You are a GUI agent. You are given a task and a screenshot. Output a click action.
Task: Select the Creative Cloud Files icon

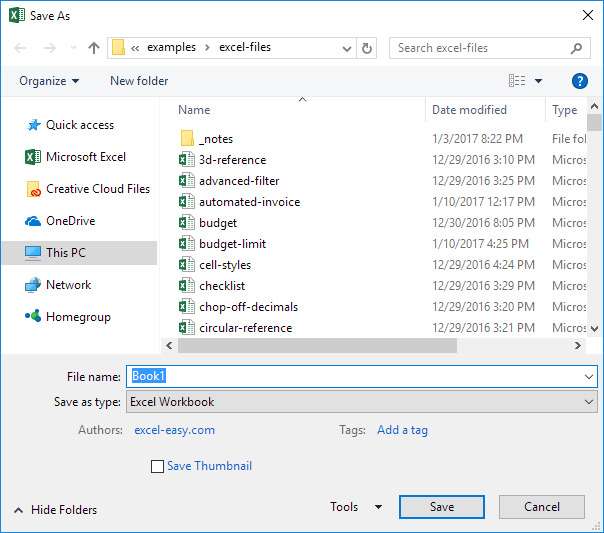pyautogui.click(x=32, y=189)
